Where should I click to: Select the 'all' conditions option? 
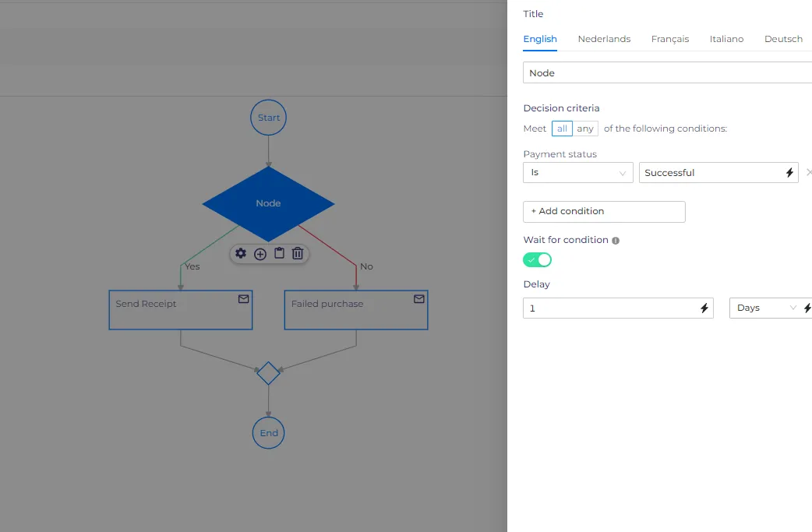[562, 129]
